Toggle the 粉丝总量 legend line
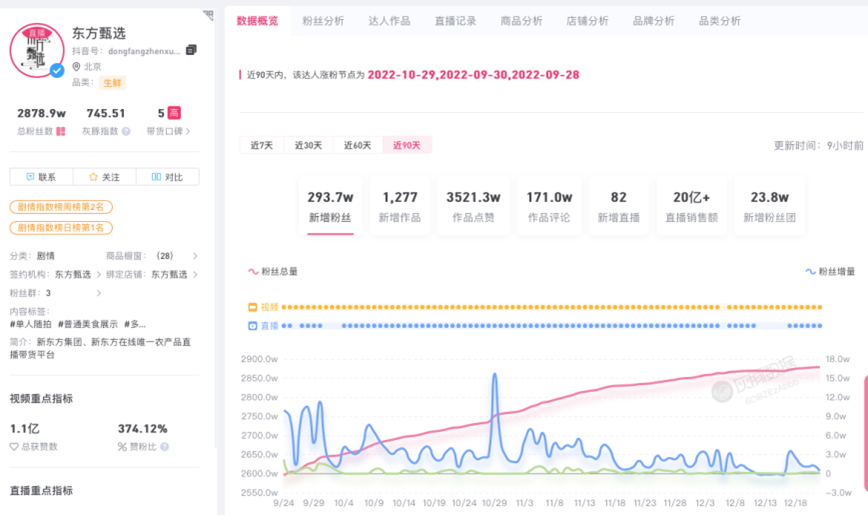 (273, 271)
